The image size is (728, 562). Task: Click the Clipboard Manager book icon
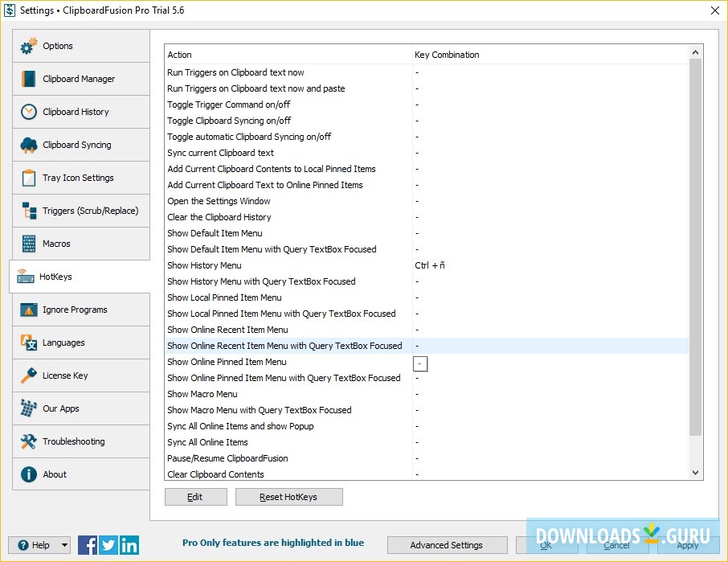(28, 79)
